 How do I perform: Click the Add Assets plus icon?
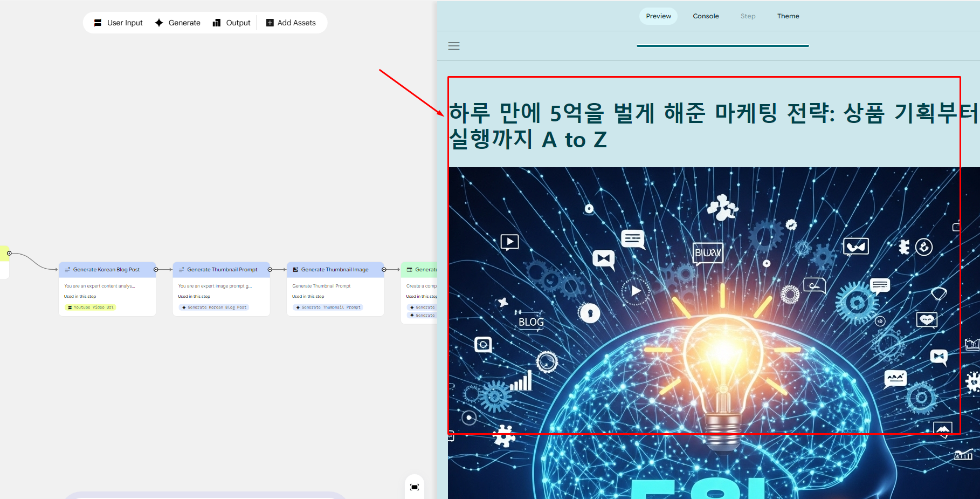pyautogui.click(x=270, y=23)
